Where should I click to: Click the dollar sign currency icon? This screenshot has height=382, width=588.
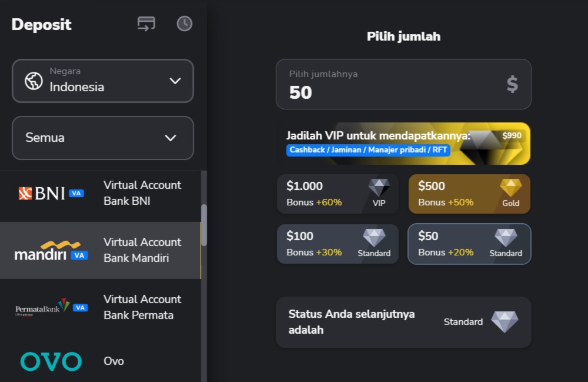tap(512, 85)
